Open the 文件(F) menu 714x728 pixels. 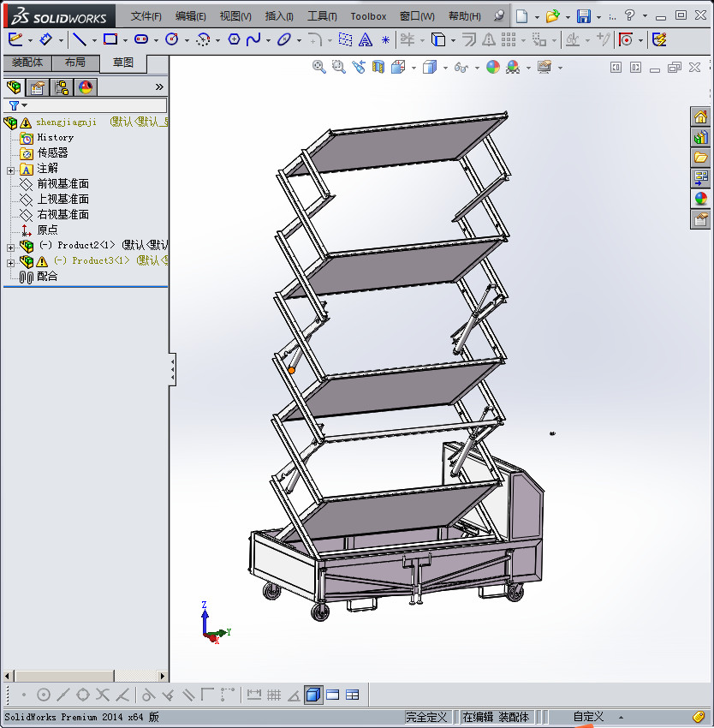tap(146, 16)
